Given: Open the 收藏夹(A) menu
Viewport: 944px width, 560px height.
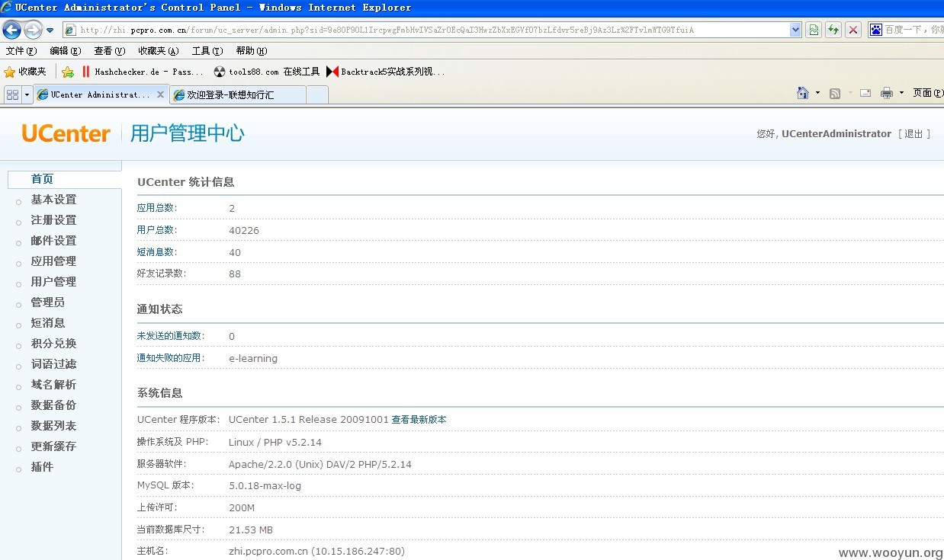Looking at the screenshot, I should coord(159,51).
